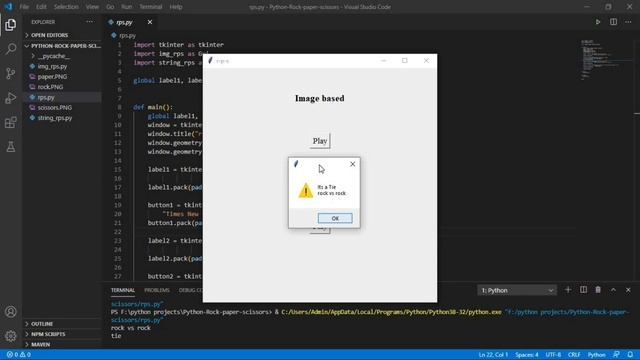Open Explorer panel ellipsis menu

coord(89,22)
